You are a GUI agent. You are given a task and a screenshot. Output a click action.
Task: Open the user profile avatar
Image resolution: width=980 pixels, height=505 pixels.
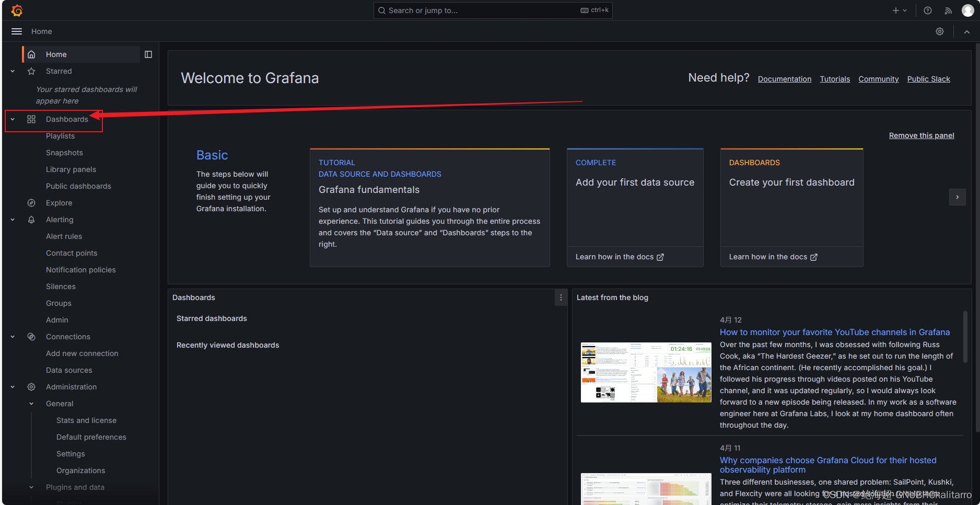[968, 10]
